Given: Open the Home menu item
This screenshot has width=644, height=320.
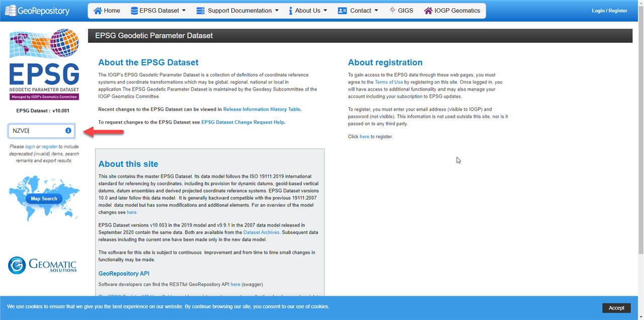Looking at the screenshot, I should coord(107,11).
